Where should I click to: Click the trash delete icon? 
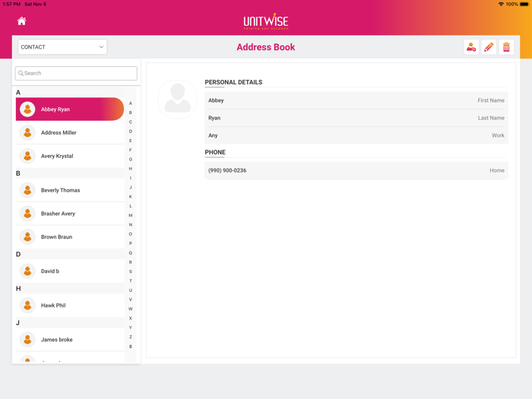[506, 47]
